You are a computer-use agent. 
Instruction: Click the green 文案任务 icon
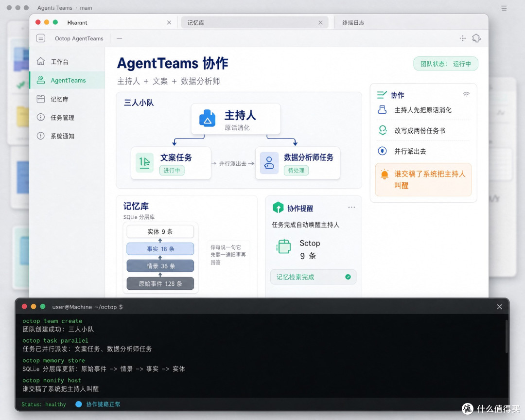coord(145,162)
